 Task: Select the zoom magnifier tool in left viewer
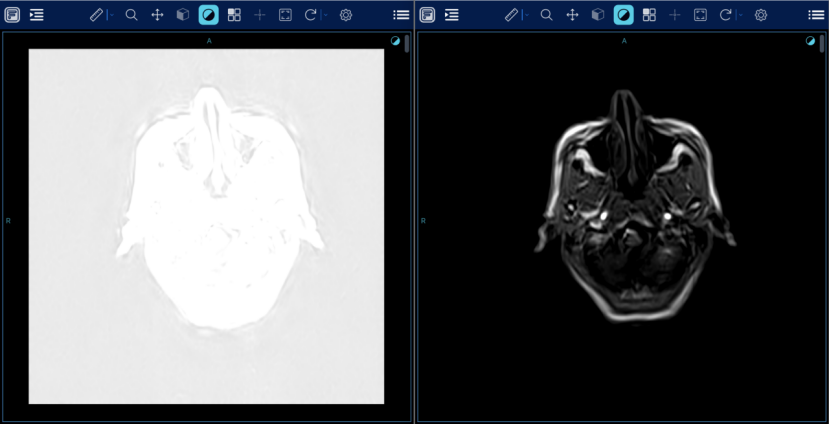pos(131,15)
